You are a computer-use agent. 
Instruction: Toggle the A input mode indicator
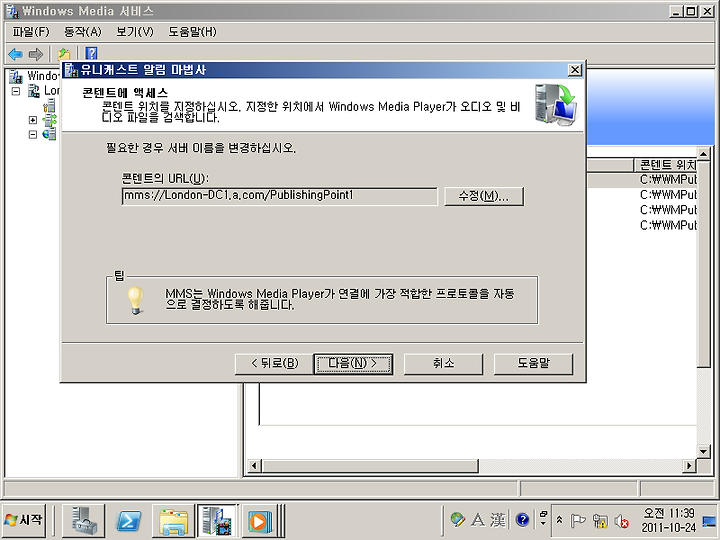[478, 520]
